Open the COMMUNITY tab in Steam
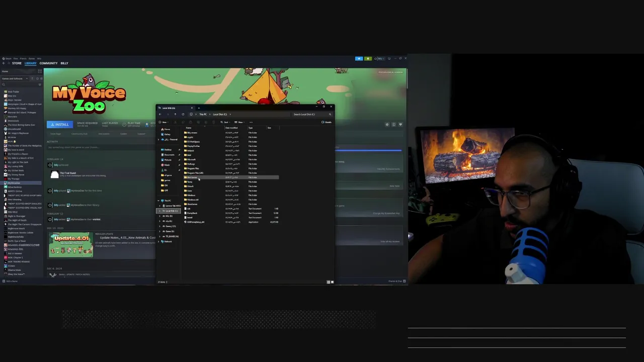 click(48, 63)
